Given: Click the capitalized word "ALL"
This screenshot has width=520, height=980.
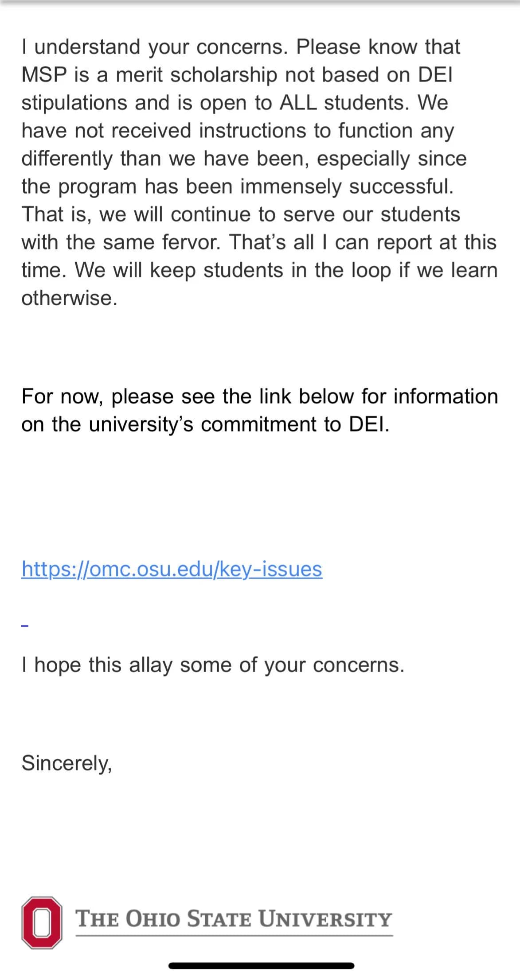Looking at the screenshot, I should 298,103.
